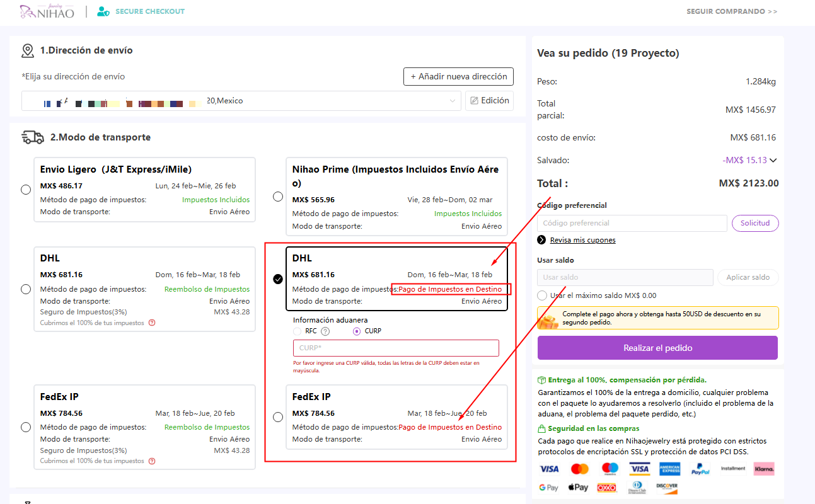Expand the Salvado discount chevron
This screenshot has width=815, height=504.
(773, 160)
